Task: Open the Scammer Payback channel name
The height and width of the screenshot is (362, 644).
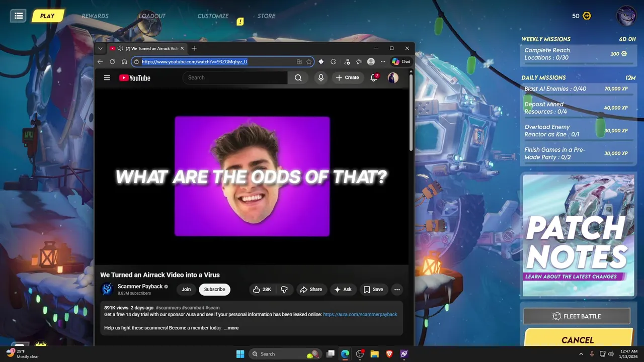Action: point(140,286)
